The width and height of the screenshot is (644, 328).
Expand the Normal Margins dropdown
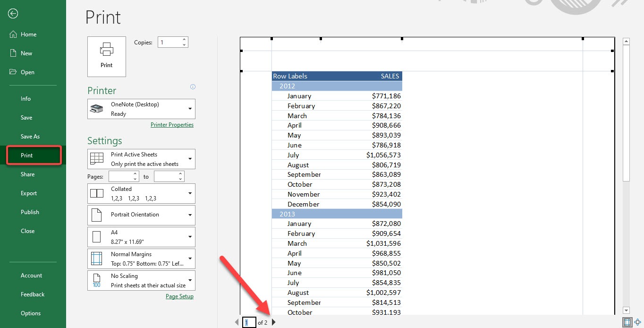(x=141, y=259)
